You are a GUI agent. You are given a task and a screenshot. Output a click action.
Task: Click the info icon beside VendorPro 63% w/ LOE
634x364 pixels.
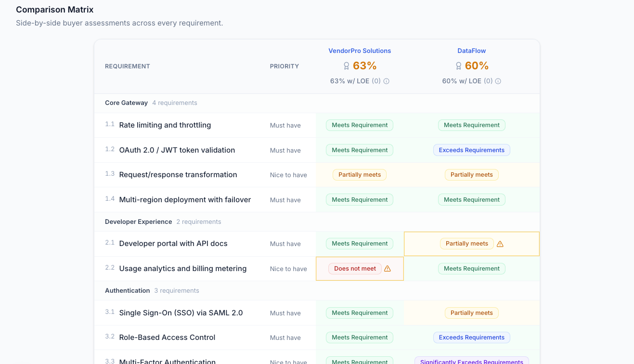(x=386, y=81)
